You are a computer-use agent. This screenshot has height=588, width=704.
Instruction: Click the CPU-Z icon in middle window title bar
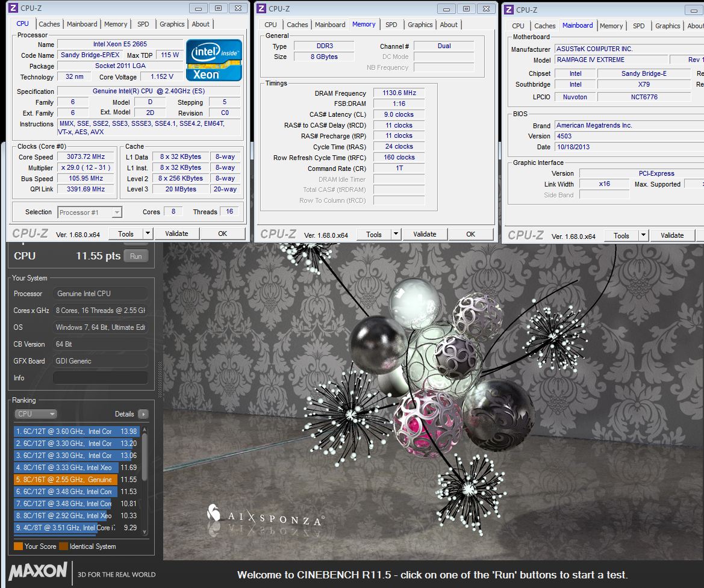(262, 8)
